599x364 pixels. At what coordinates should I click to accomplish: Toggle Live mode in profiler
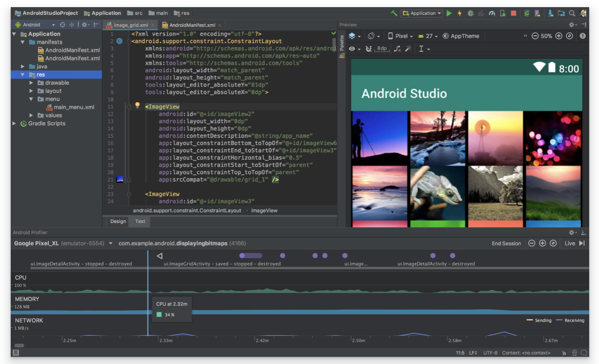coord(570,243)
